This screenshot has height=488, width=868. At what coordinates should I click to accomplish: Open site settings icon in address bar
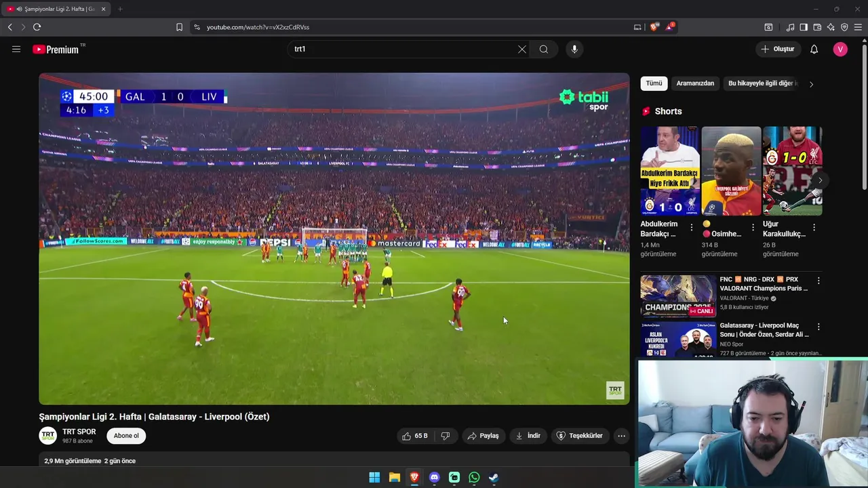click(197, 27)
